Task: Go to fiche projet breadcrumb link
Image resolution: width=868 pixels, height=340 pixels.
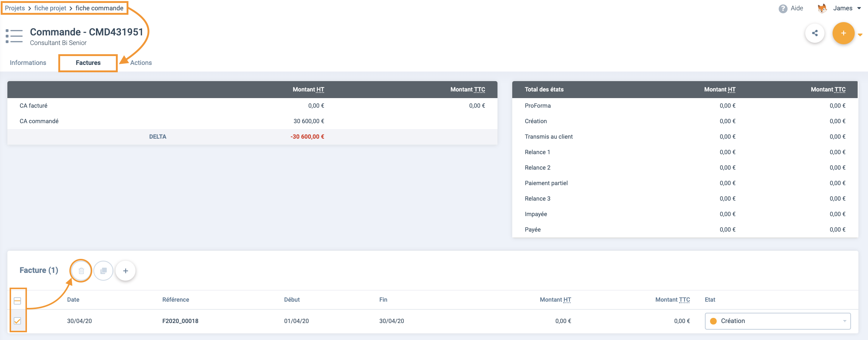Action: coord(50,8)
